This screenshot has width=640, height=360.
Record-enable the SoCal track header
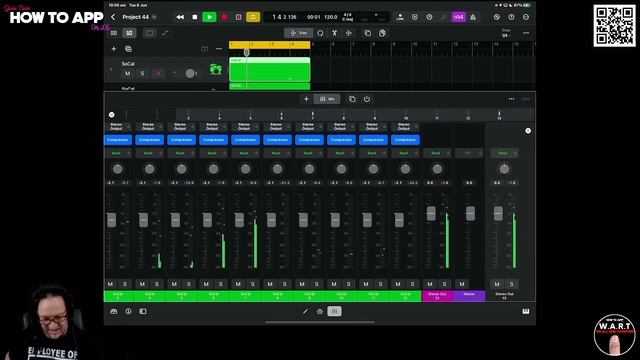pos(158,73)
